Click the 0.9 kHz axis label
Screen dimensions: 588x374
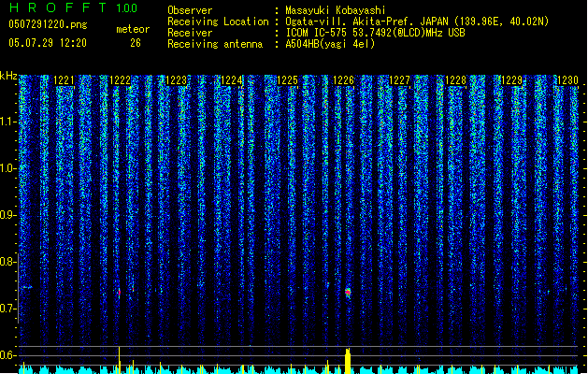[x=7, y=215]
